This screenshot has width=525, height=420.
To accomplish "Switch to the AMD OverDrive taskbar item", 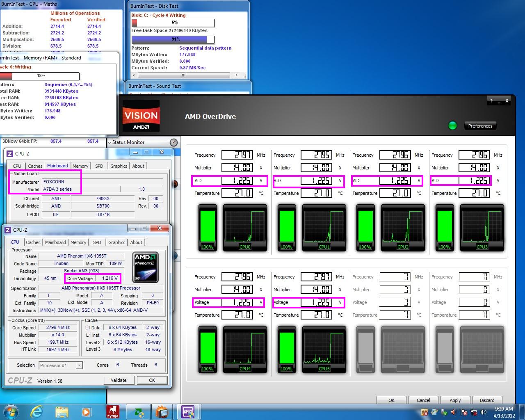I will [x=138, y=412].
